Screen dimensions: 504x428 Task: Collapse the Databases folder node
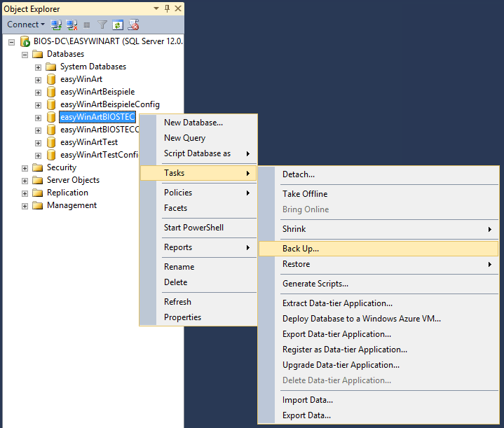point(25,55)
